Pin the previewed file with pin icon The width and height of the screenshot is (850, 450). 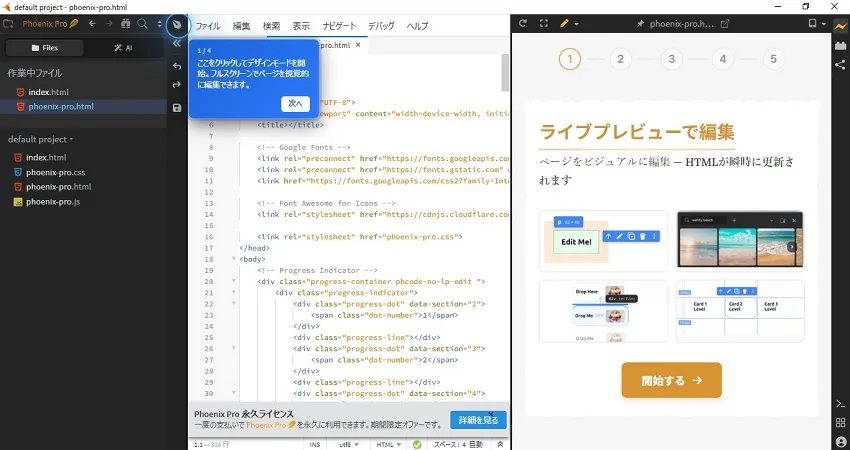pos(640,24)
